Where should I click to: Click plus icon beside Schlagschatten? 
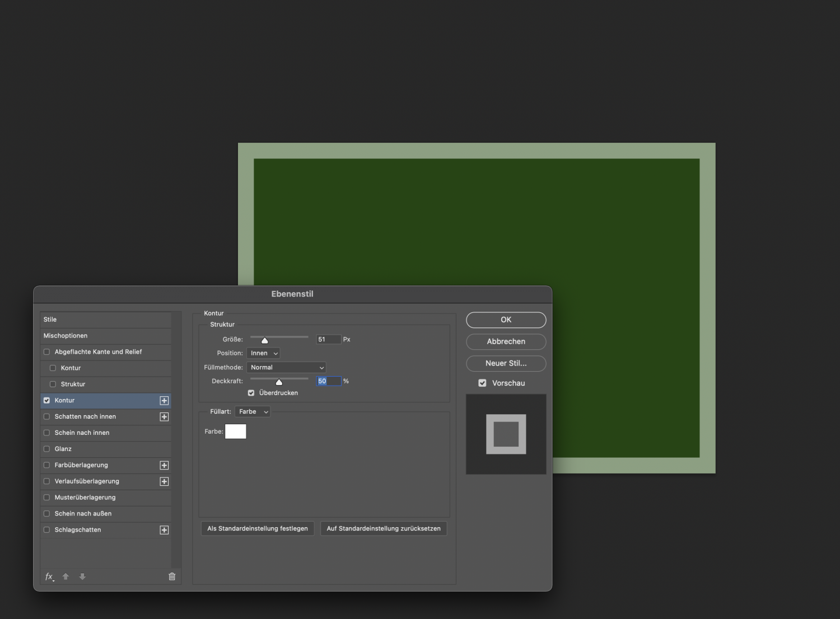164,530
